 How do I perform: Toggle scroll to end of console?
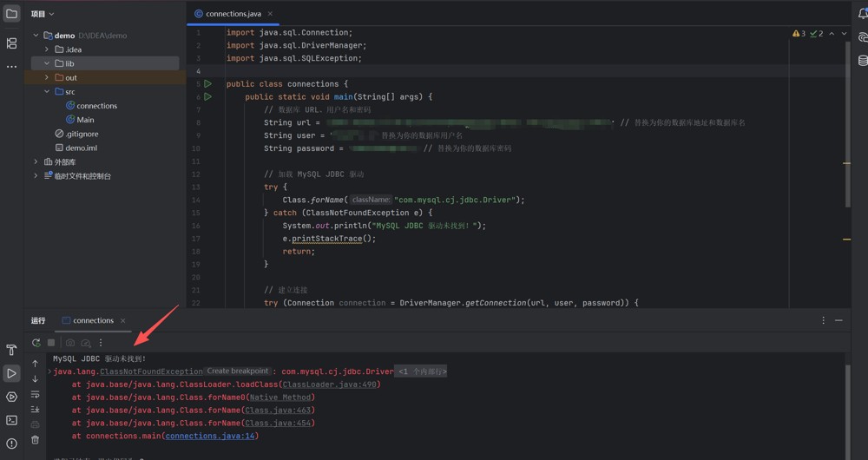[35, 409]
